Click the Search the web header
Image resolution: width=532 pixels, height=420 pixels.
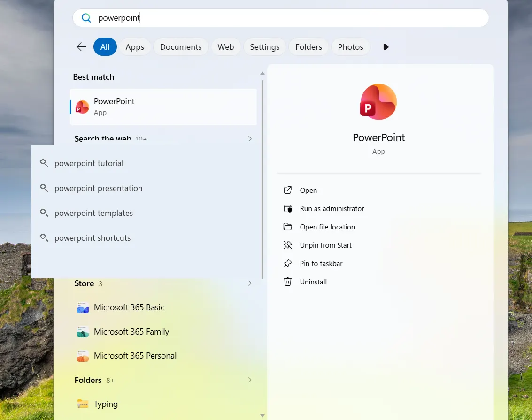pos(103,138)
